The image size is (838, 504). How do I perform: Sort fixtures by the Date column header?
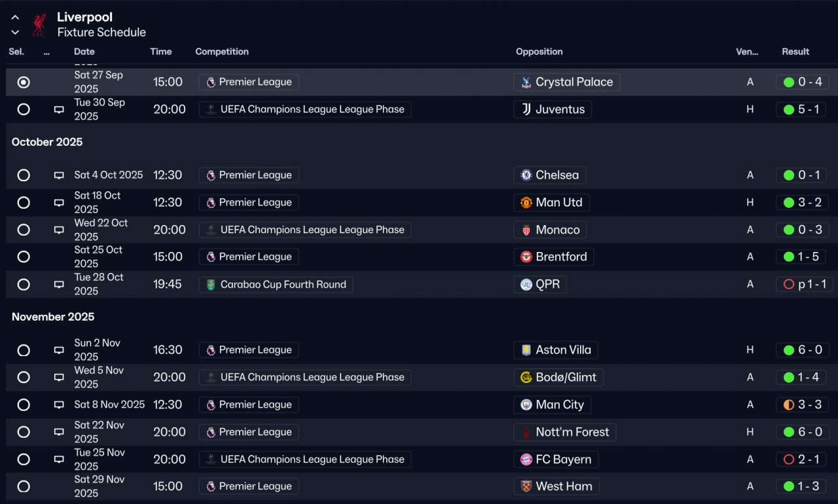coord(84,52)
